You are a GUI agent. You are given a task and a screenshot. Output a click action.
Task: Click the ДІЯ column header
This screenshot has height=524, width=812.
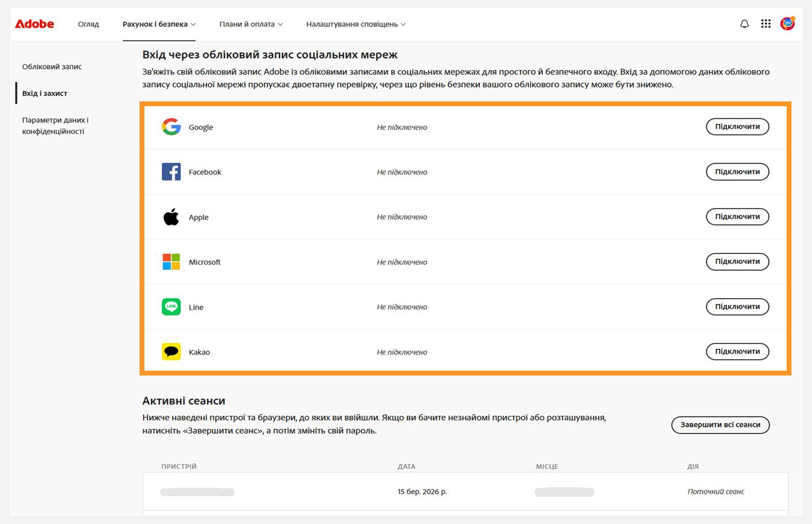pyautogui.click(x=693, y=467)
